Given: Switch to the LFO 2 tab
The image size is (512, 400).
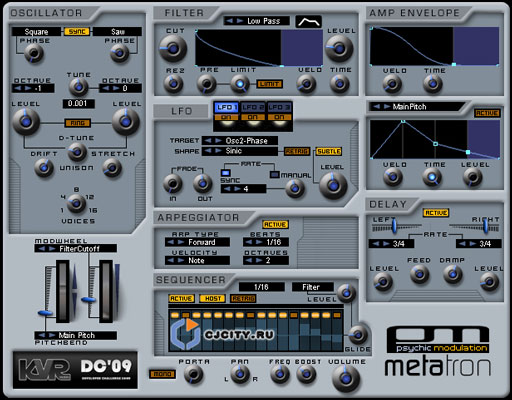Looking at the screenshot, I should click(253, 107).
